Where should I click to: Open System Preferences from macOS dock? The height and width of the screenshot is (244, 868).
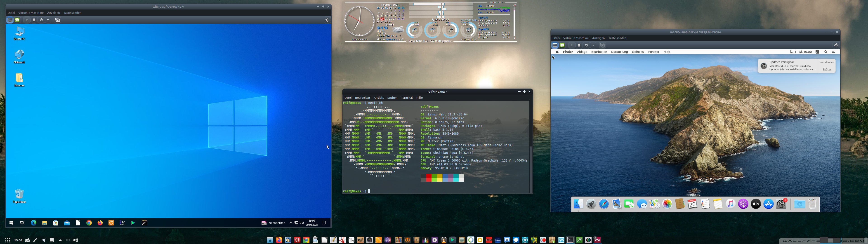click(x=781, y=204)
